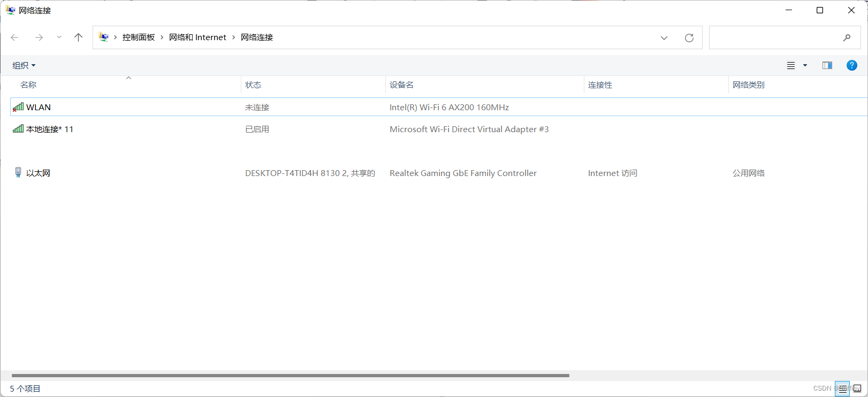Expand chevron before 控制面板 breadcrumb
868x397 pixels.
click(115, 37)
